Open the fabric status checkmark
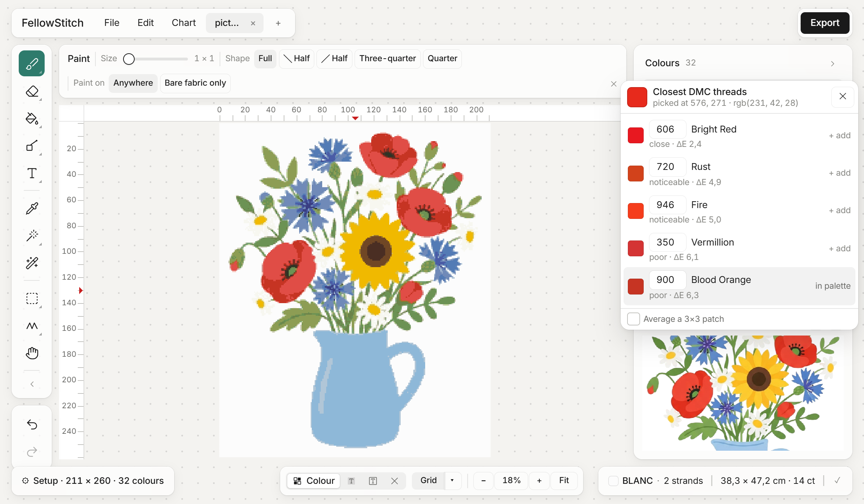 point(837,481)
